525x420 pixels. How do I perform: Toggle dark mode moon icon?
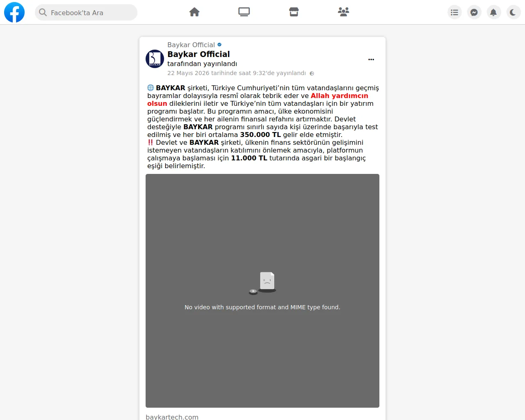tap(514, 12)
